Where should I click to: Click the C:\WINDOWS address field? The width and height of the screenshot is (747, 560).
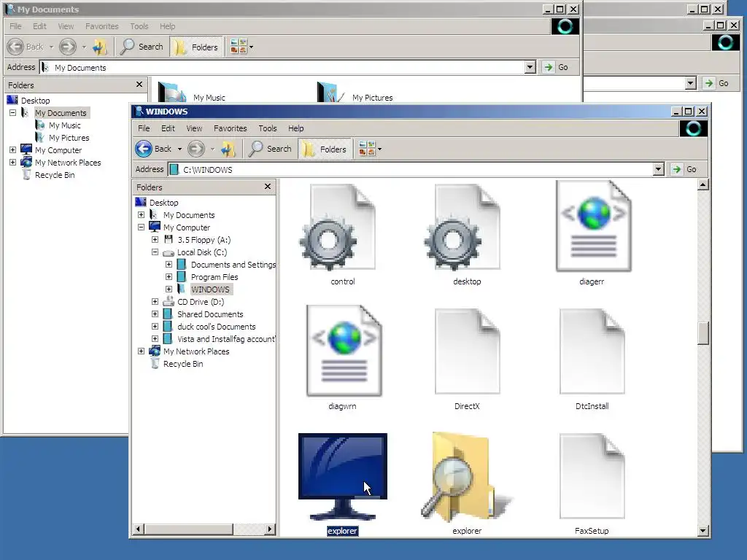tap(411, 169)
